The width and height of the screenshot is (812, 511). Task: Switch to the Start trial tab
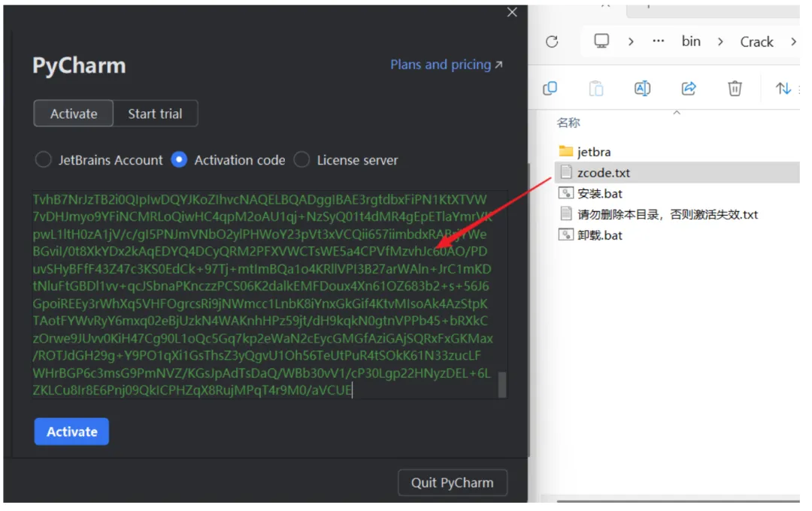pos(156,113)
